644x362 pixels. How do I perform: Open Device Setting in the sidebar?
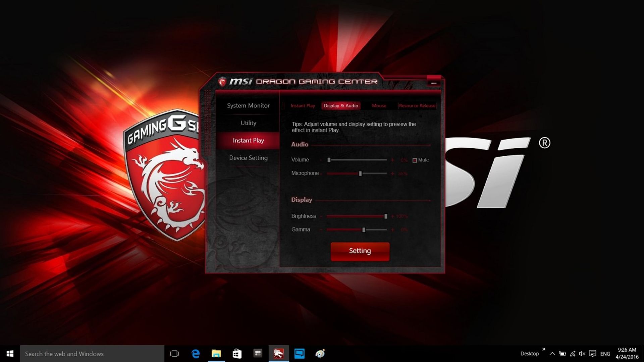248,158
